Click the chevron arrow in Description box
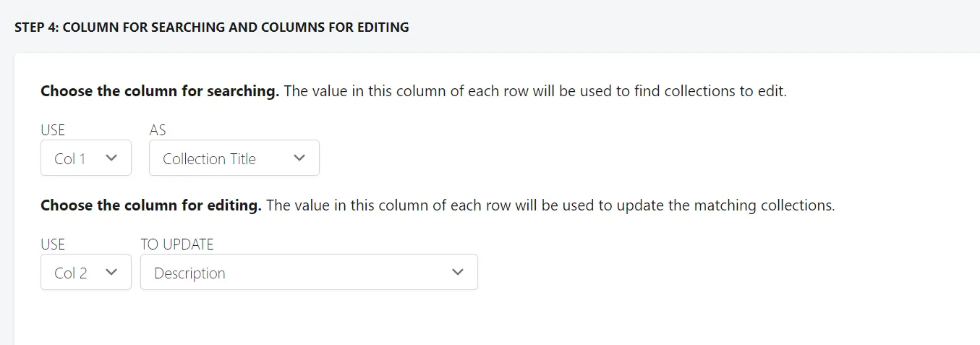Screen dimensions: 980x345 pos(457,272)
